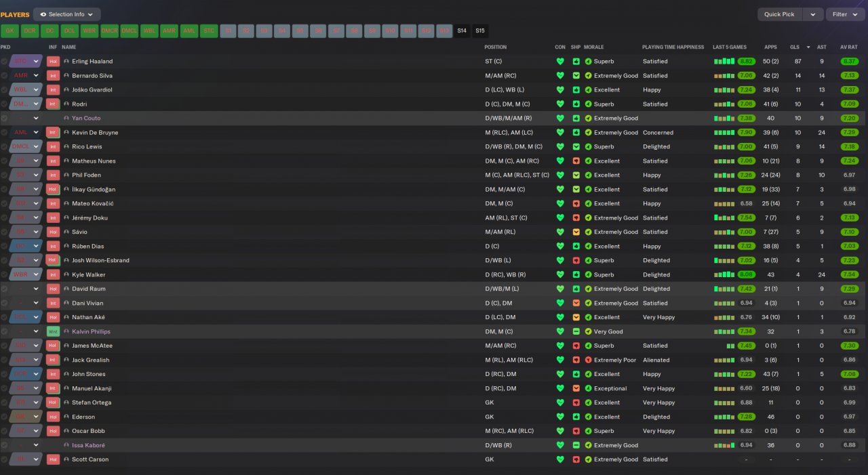Open Dani Vivian's position selector dropdown
The width and height of the screenshot is (868, 475).
coord(26,303)
